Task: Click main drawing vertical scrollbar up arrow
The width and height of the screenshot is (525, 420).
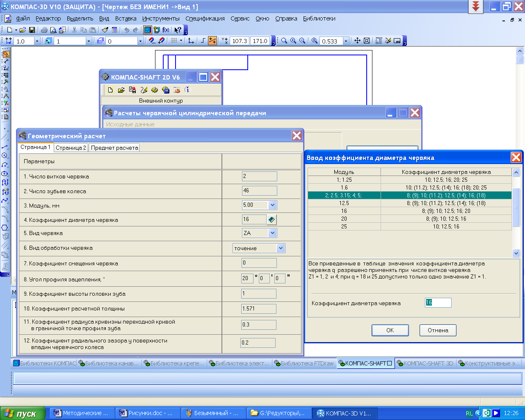Action: (520, 51)
